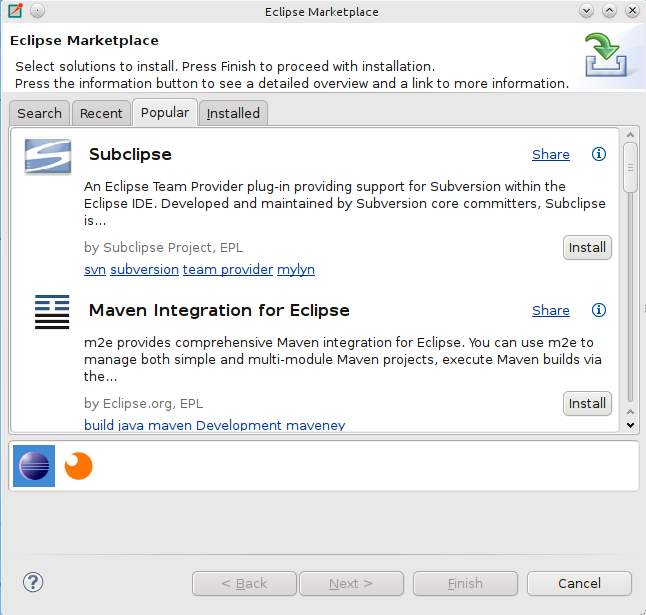Image resolution: width=646 pixels, height=615 pixels.
Task: Click the scroll up arrow at top
Action: 630,135
